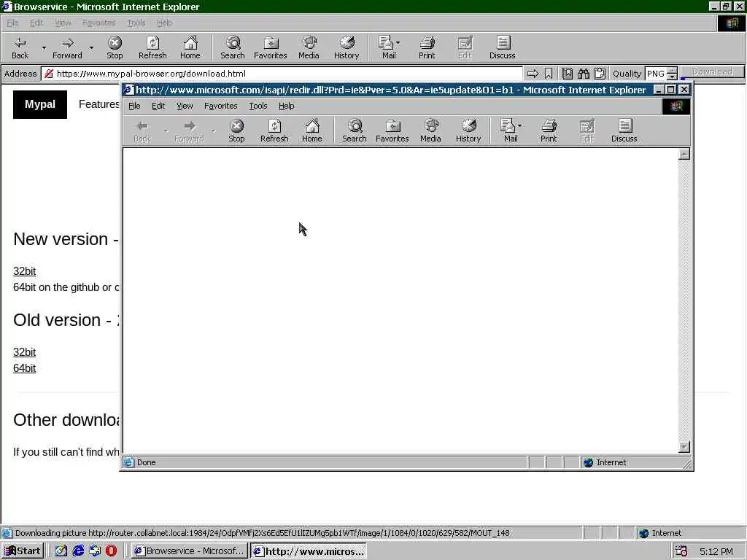
Task: Click the 32bit link under Old version
Action: [24, 352]
